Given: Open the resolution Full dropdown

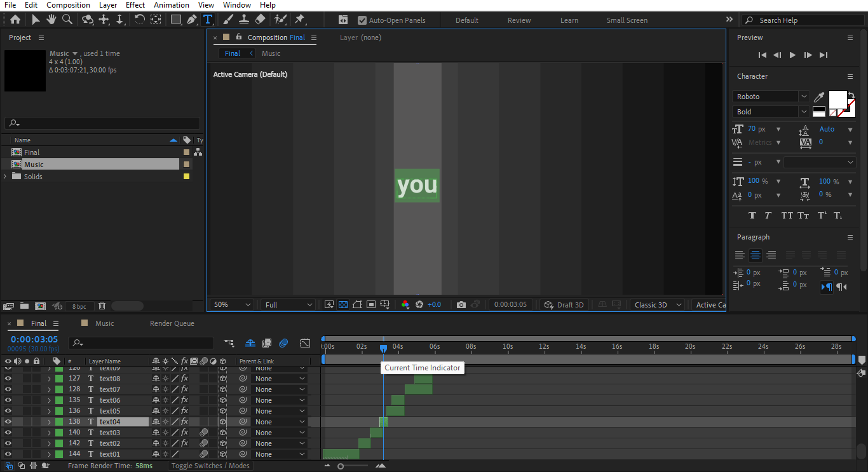Looking at the screenshot, I should pos(288,305).
